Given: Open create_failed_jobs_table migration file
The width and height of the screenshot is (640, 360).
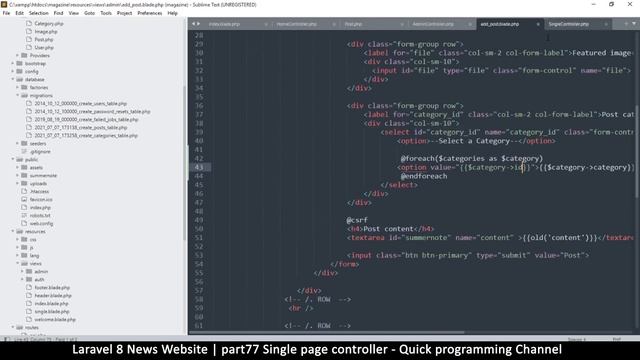Looking at the screenshot, I should click(86, 120).
